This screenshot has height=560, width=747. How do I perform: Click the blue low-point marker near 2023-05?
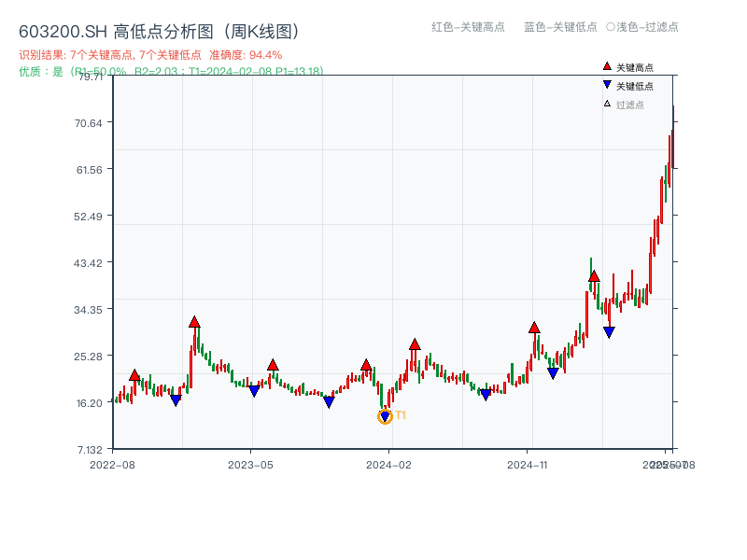tap(254, 389)
